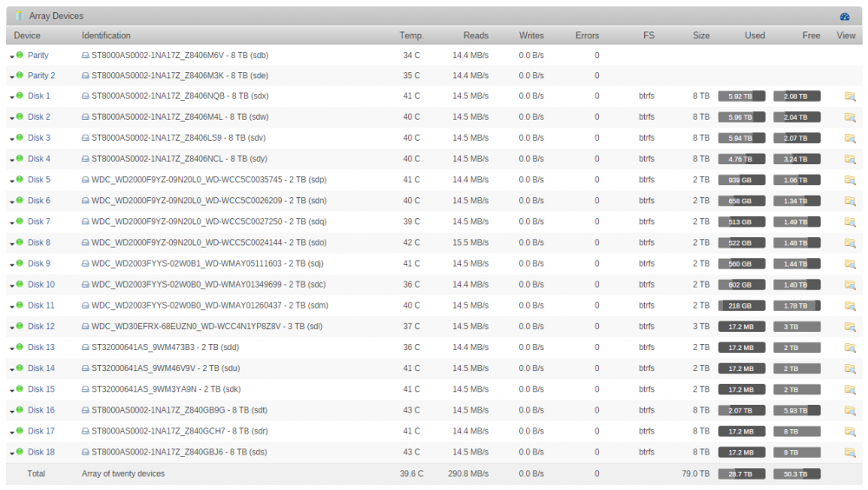Open the dropdown arrow next to Disk 6
This screenshot has width=868, height=490.
[x=11, y=202]
